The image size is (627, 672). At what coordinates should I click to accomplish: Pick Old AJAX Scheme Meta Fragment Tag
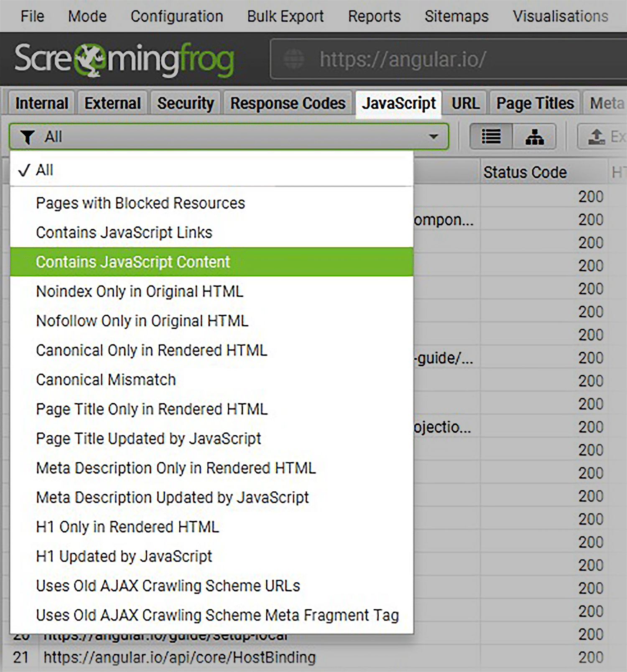tap(212, 616)
